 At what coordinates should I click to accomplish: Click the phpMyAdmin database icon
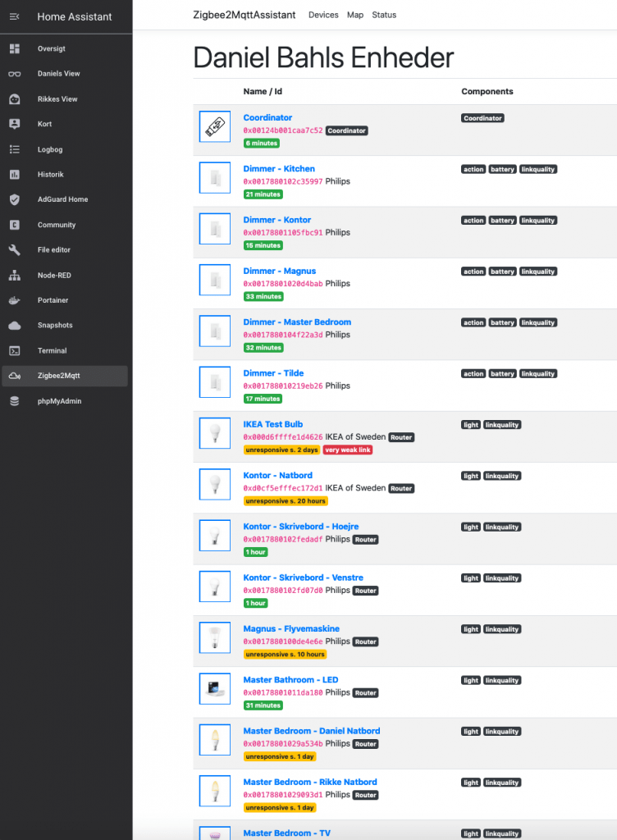tap(15, 401)
